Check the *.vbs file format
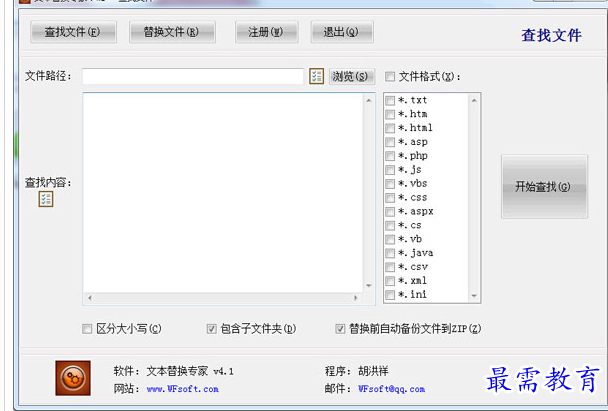The height and width of the screenshot is (411, 608). pos(390,184)
